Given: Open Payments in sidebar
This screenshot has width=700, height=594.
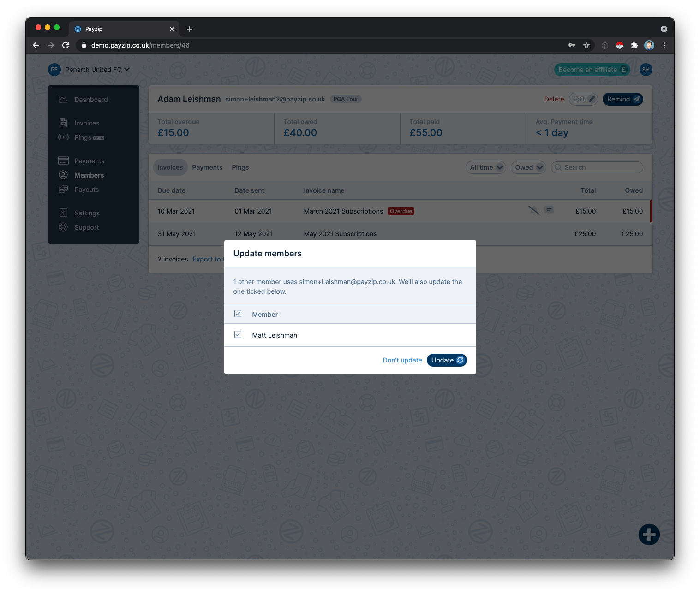Looking at the screenshot, I should [x=89, y=161].
